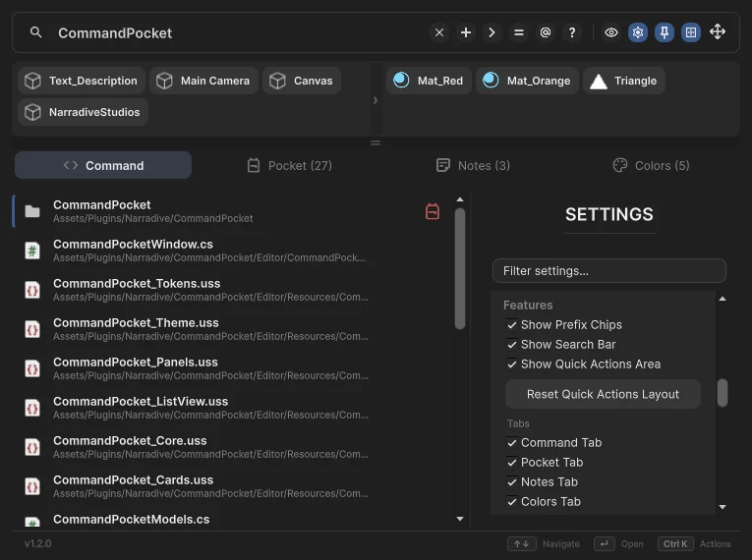Switch to the Notes (3) tab
Image resolution: width=752 pixels, height=560 pixels.
click(x=473, y=165)
